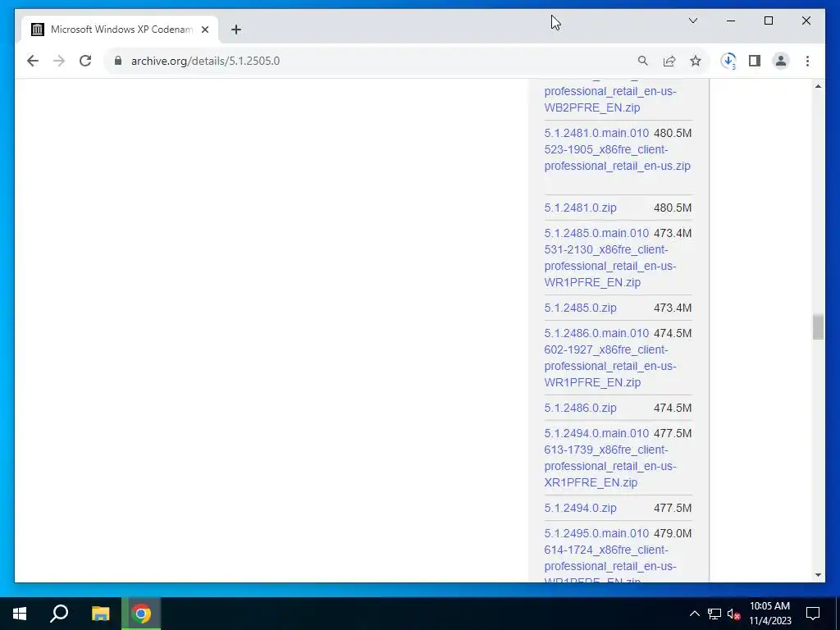
Task: Open 5.1.2494.0.main.010613-1739 zip link
Action: [x=610, y=458]
